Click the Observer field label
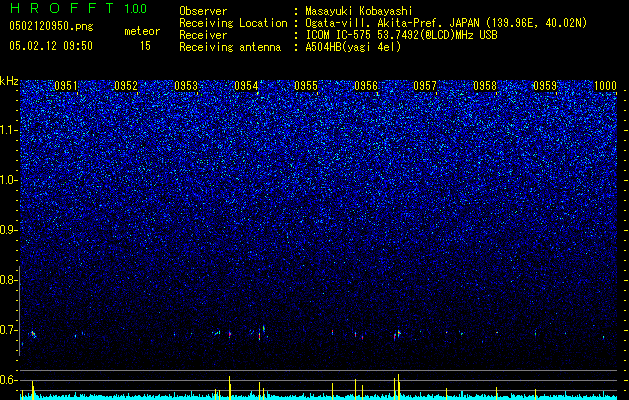 (x=203, y=11)
